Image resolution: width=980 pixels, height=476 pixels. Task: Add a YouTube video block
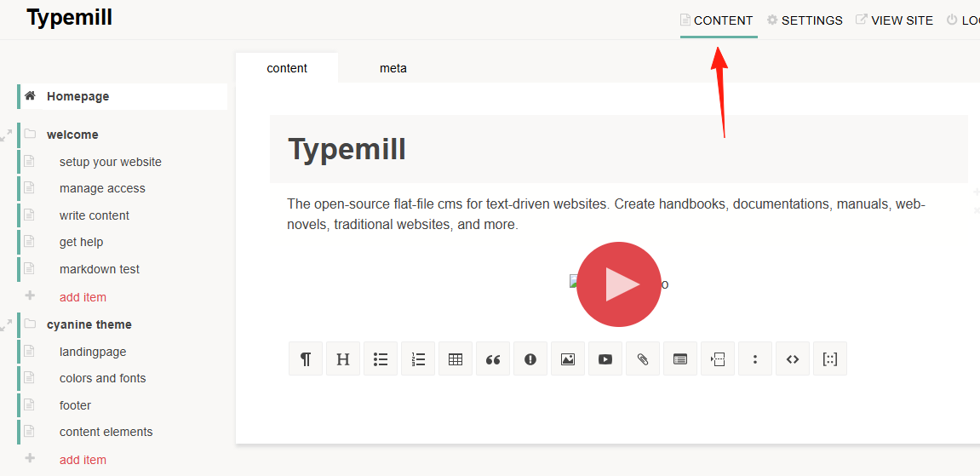(x=605, y=358)
